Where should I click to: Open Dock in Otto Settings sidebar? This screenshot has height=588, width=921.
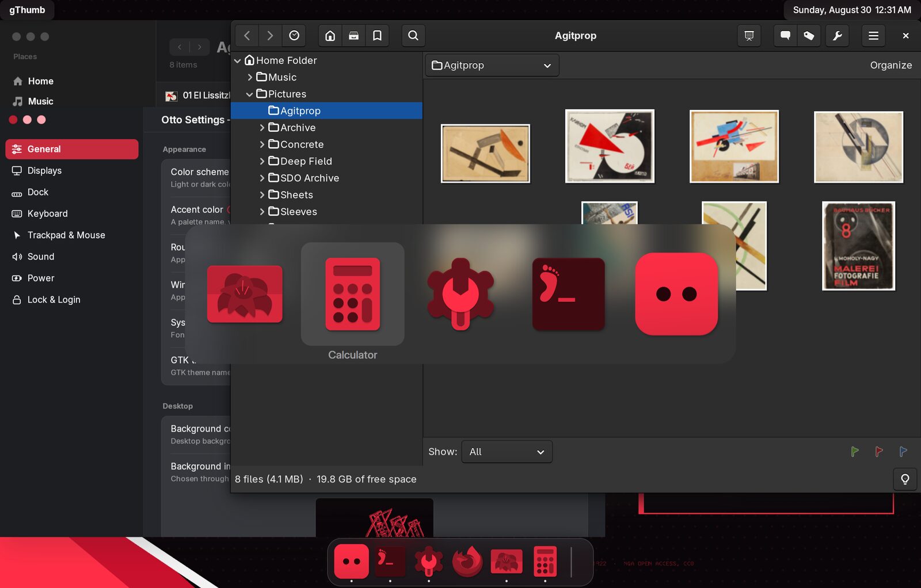(x=72, y=192)
